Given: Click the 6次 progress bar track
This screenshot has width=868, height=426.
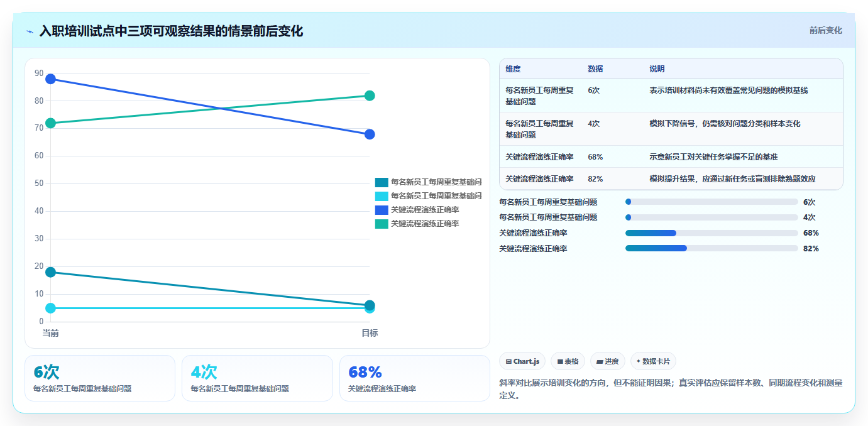Looking at the screenshot, I should (x=711, y=202).
